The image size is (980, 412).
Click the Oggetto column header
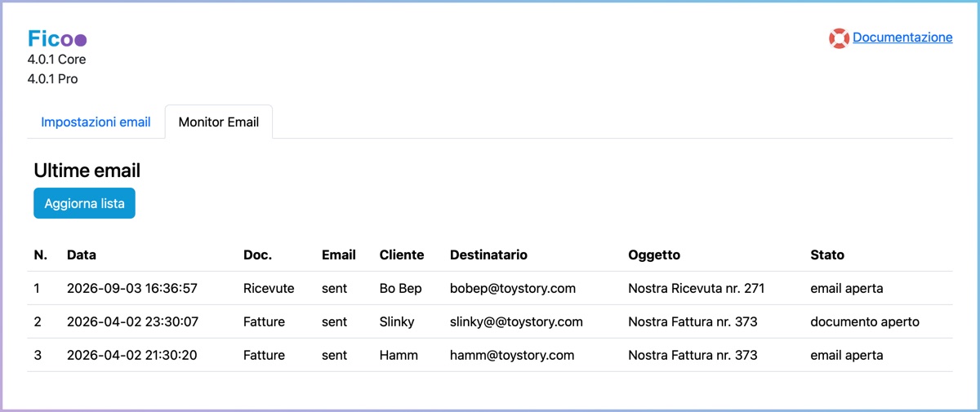point(654,255)
